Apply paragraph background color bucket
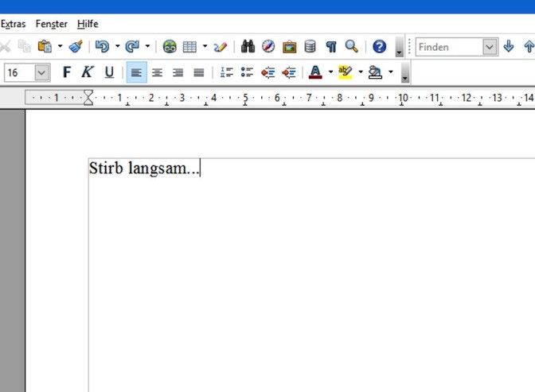Screen dimensions: 535x392 point(375,72)
